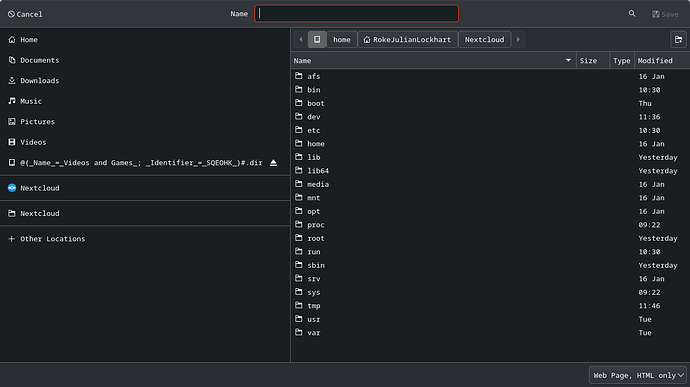The height and width of the screenshot is (387, 690).
Task: Focus the file Name text field
Action: click(x=356, y=14)
